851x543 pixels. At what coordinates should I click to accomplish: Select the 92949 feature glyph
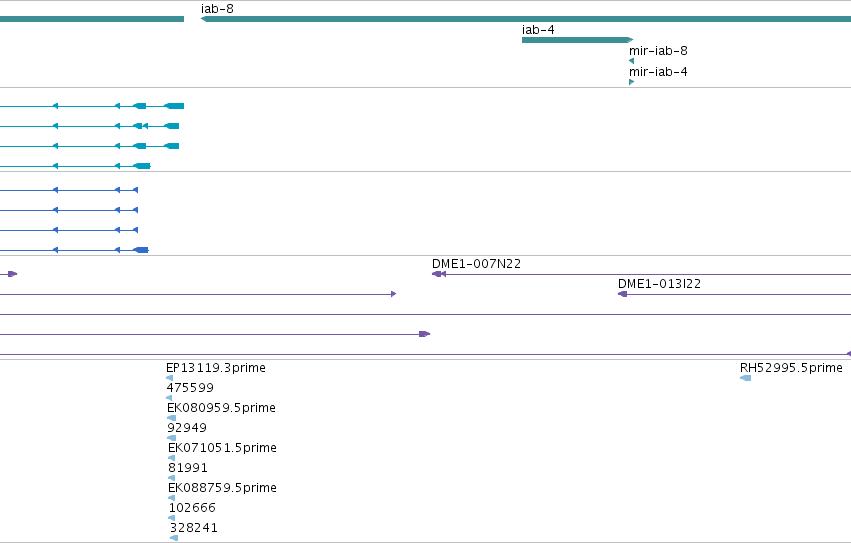[x=172, y=438]
